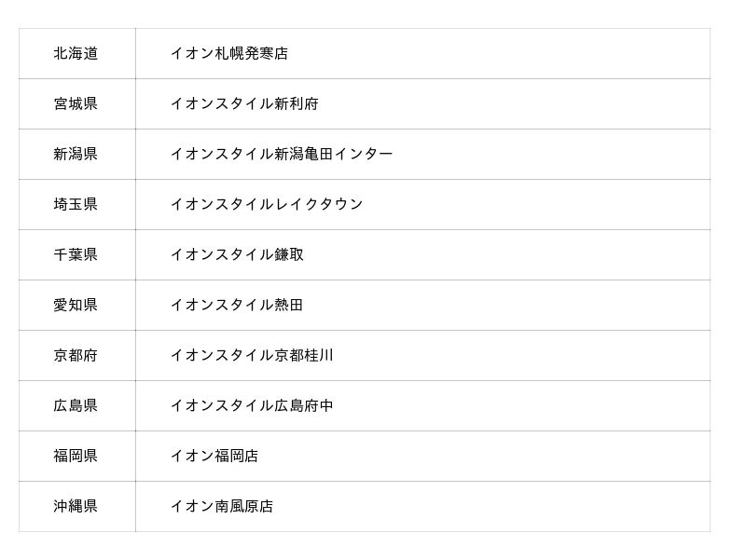Click イオンスタイル新潟亀田インター store text
Screen dimensions: 746x560
pyautogui.click(x=281, y=155)
